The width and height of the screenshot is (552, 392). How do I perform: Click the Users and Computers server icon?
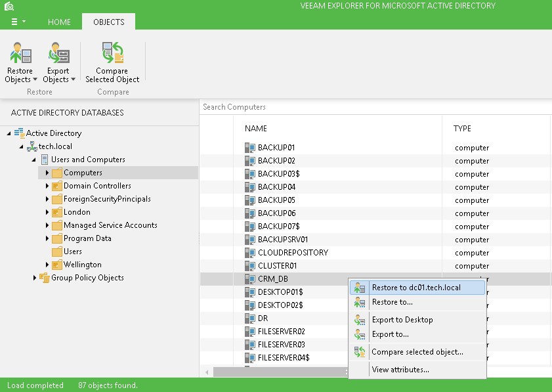tap(45, 160)
